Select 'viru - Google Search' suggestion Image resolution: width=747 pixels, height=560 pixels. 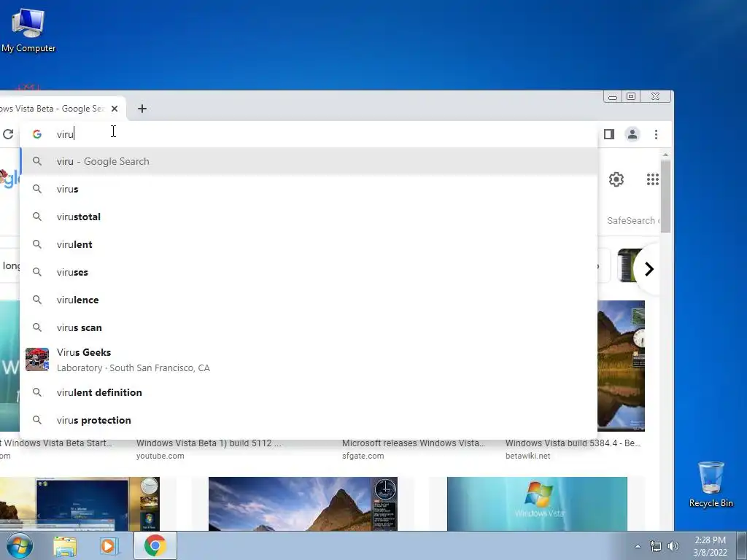[x=309, y=161]
